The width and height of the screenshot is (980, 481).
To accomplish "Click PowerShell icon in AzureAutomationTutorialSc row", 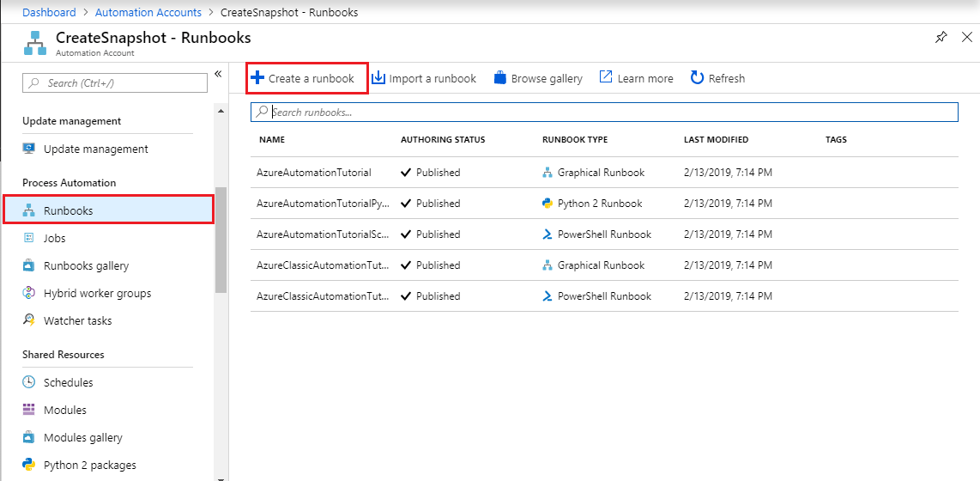I will pos(547,234).
